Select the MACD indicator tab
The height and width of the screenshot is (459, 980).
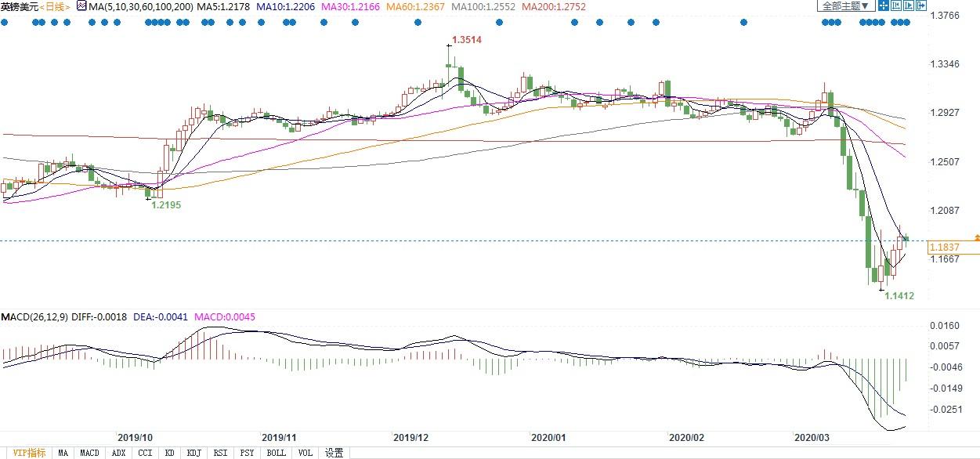(89, 453)
